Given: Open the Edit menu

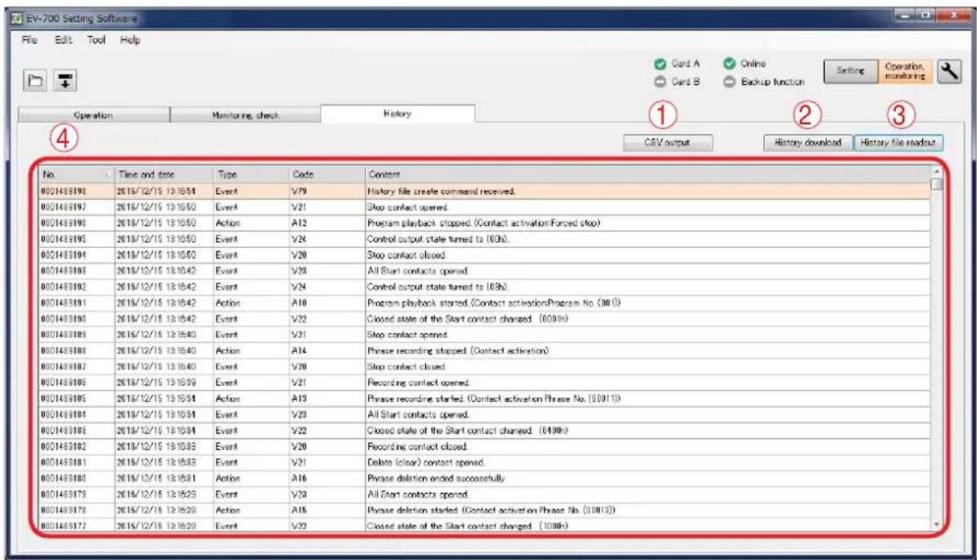Looking at the screenshot, I should (63, 40).
